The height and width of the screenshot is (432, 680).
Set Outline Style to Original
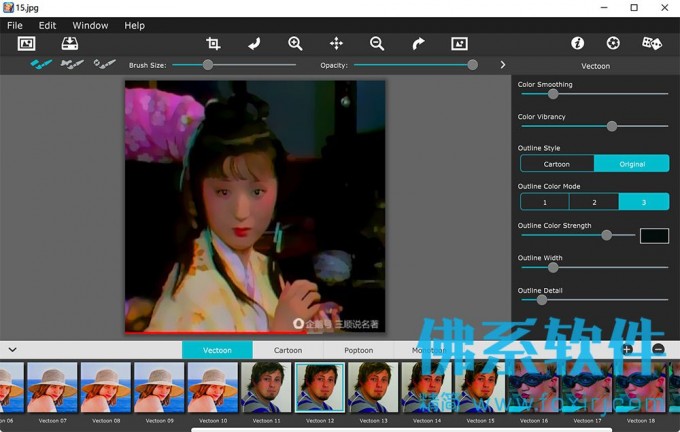point(632,164)
